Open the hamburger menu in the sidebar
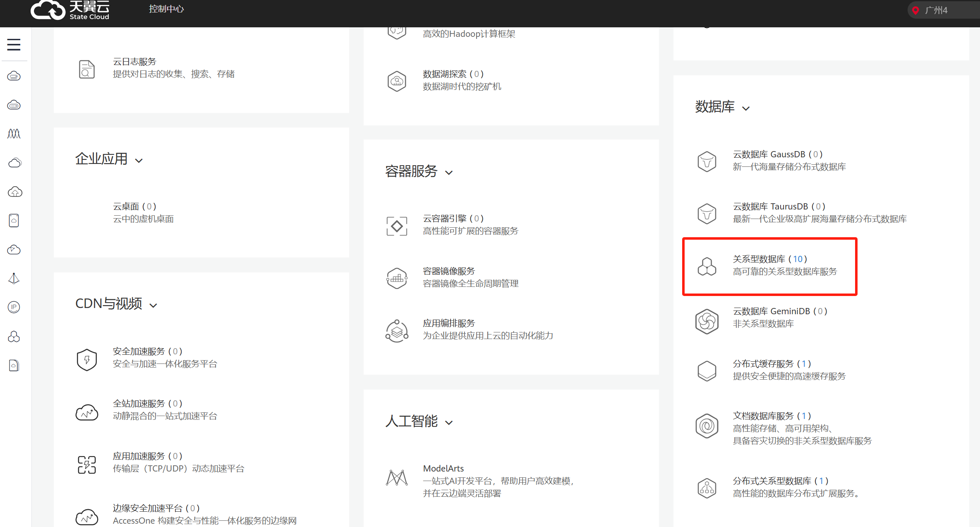 click(x=14, y=44)
